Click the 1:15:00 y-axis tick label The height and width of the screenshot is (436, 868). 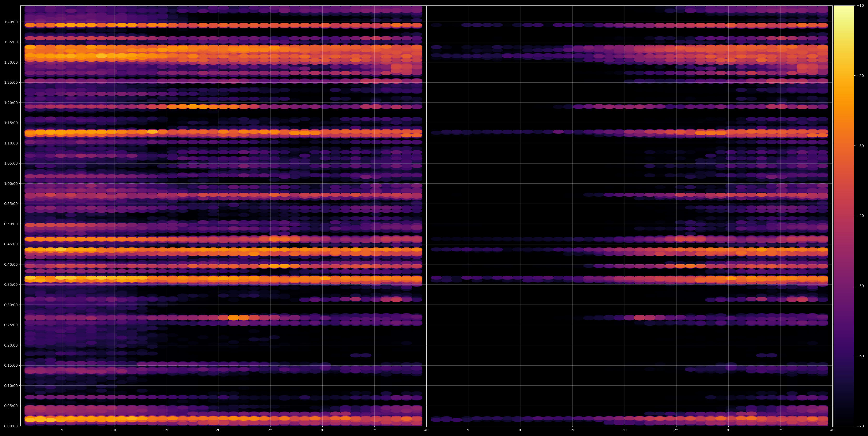point(11,123)
